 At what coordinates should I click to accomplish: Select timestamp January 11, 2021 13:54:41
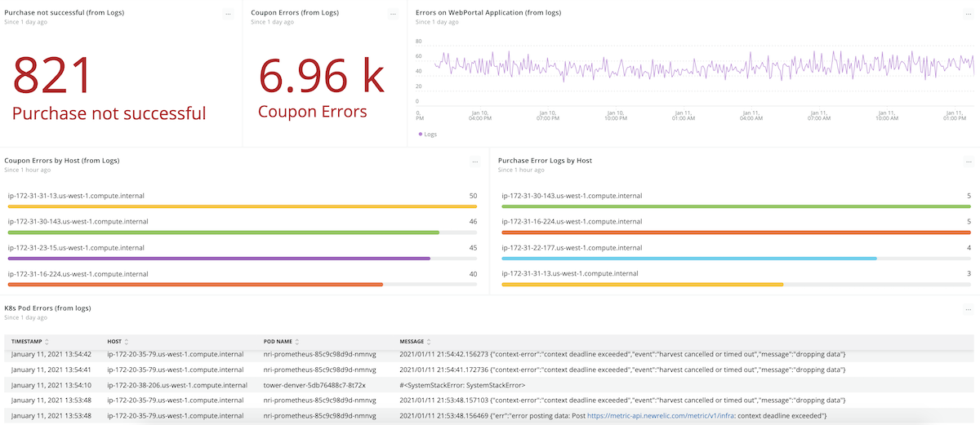point(51,370)
